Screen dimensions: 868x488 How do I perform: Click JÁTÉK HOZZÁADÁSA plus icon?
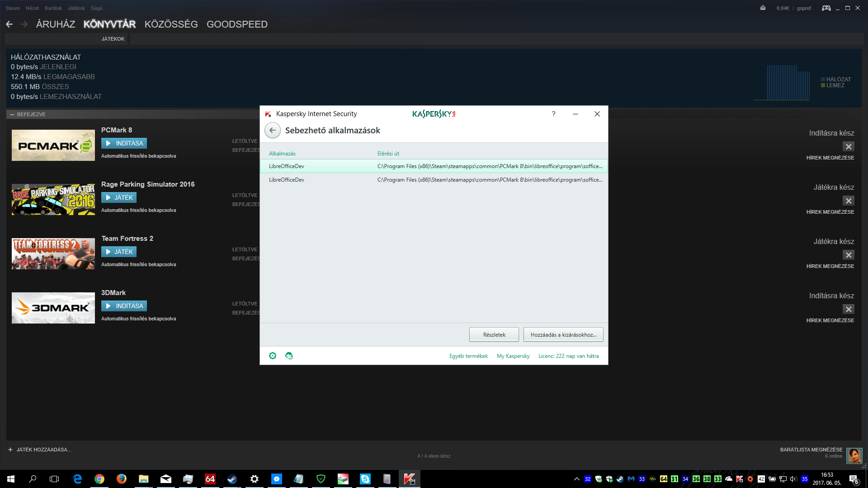coord(10,450)
